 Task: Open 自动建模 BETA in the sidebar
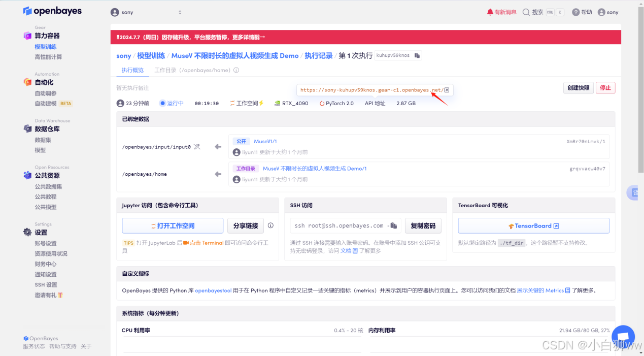pyautogui.click(x=53, y=104)
